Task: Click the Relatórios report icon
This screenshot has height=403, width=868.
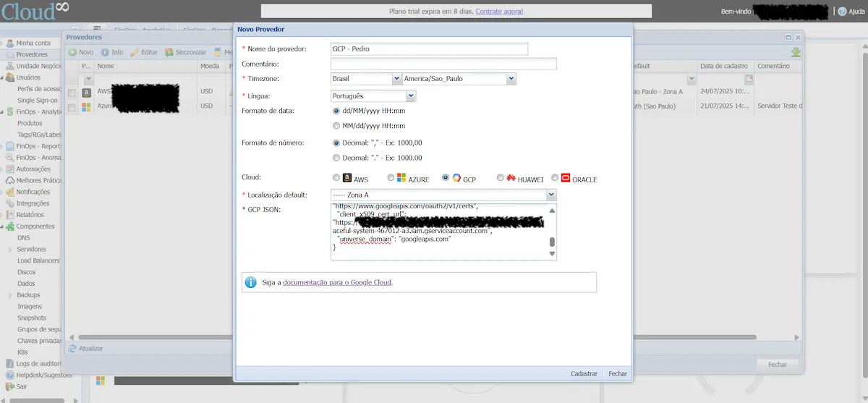Action: pyautogui.click(x=10, y=215)
